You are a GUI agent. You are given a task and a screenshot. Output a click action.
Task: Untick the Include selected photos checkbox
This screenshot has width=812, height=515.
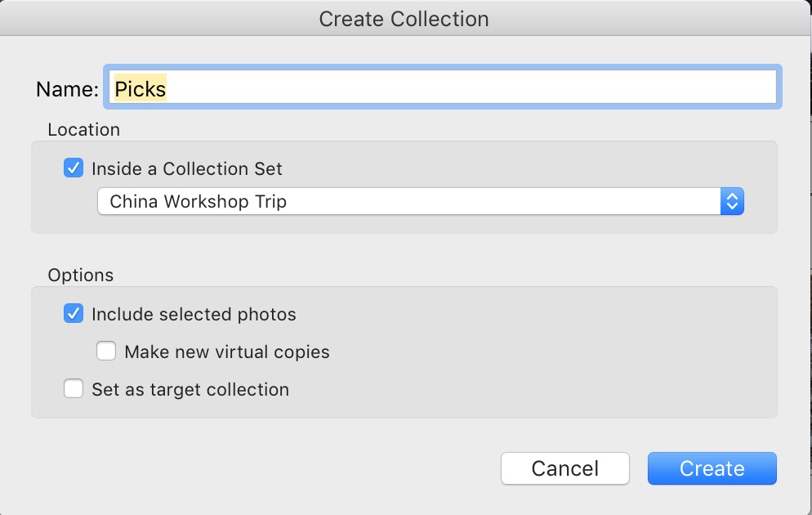point(74,313)
